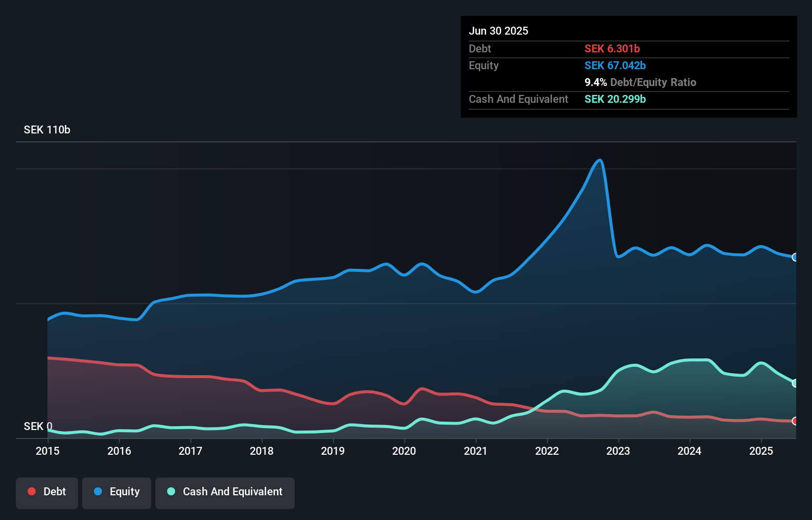Click the SEK 6.301b debt value
Screen dimensions: 812x520
coord(612,48)
